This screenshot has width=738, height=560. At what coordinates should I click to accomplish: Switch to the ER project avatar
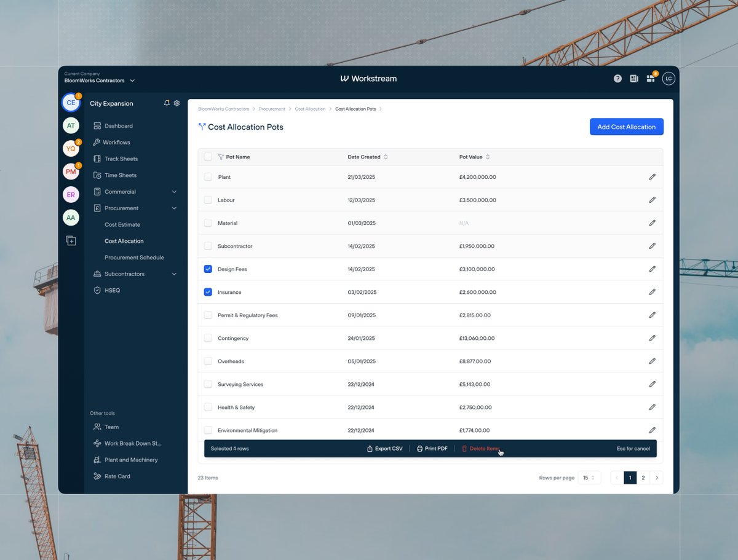71,195
